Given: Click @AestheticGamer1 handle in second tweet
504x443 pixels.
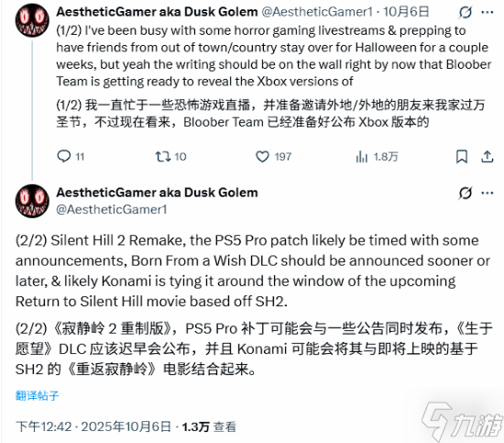Looking at the screenshot, I should 112,209.
